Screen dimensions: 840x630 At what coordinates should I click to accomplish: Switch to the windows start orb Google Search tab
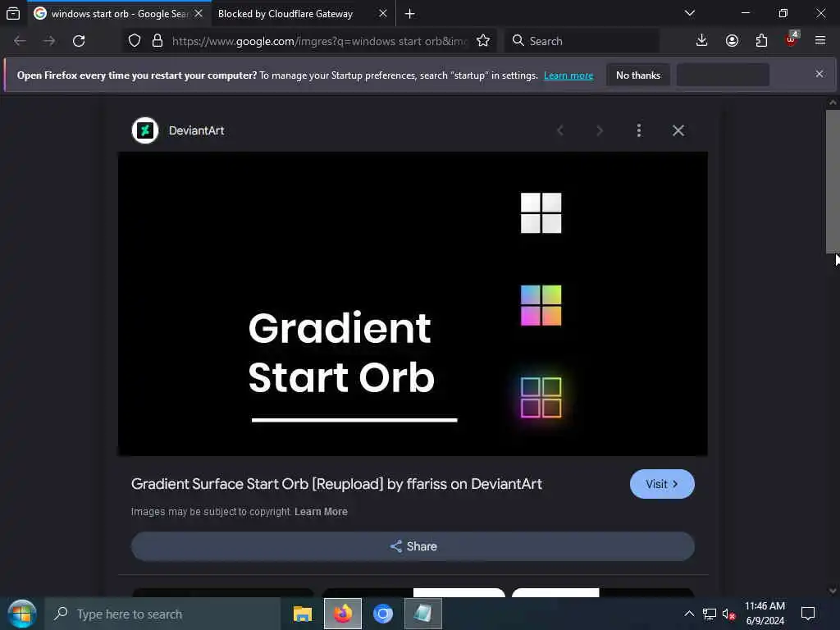[x=118, y=13]
